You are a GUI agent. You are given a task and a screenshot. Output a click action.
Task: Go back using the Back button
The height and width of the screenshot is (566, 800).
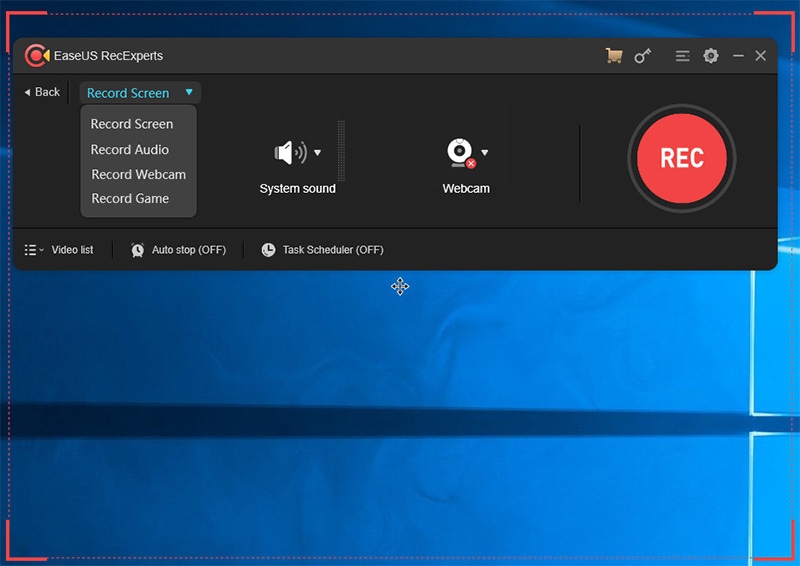pyautogui.click(x=42, y=92)
